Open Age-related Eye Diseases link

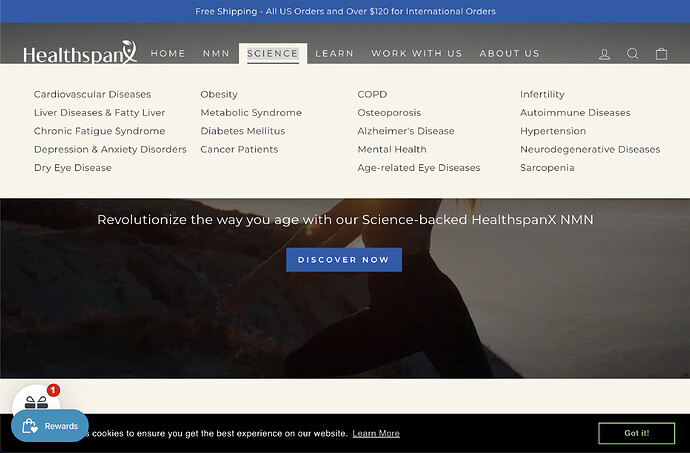[x=419, y=168]
